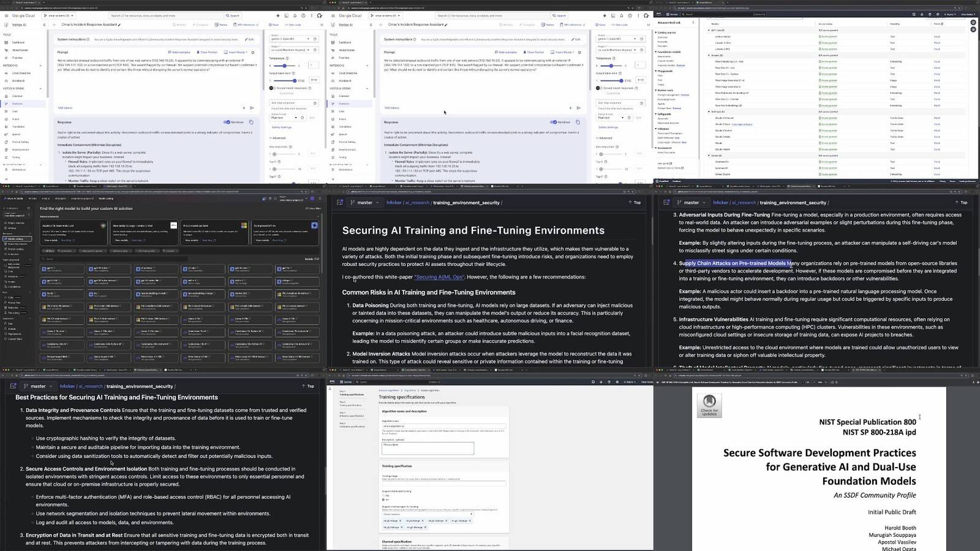Image resolution: width=980 pixels, height=551 pixels.
Task: Open the Choose instance dropdown in Training specification
Action: coord(428,514)
